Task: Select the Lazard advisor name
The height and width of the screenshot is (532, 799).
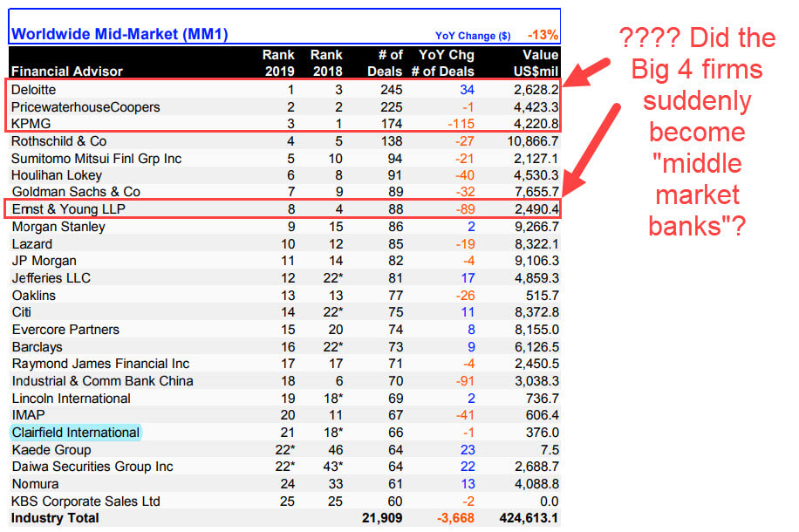Action: coord(32,244)
